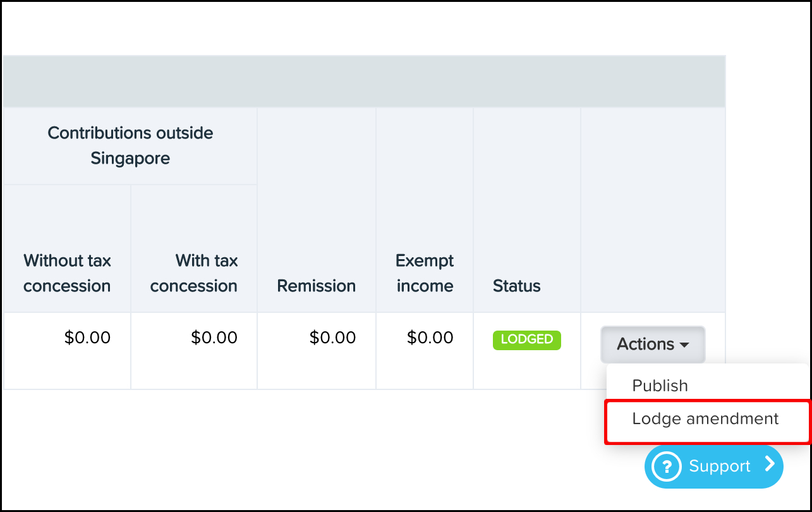Image resolution: width=812 pixels, height=512 pixels.
Task: Choose the Lodge amendment menu option
Action: coord(705,419)
